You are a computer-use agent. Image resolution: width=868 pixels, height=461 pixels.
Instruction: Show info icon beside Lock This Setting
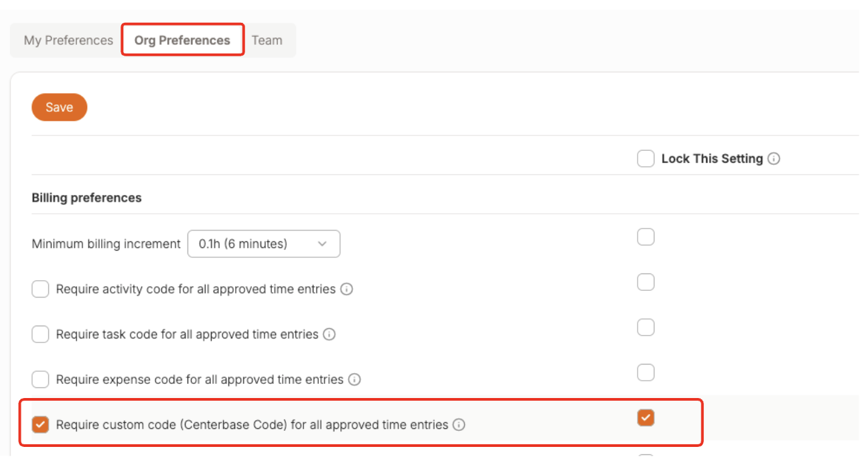pyautogui.click(x=774, y=159)
